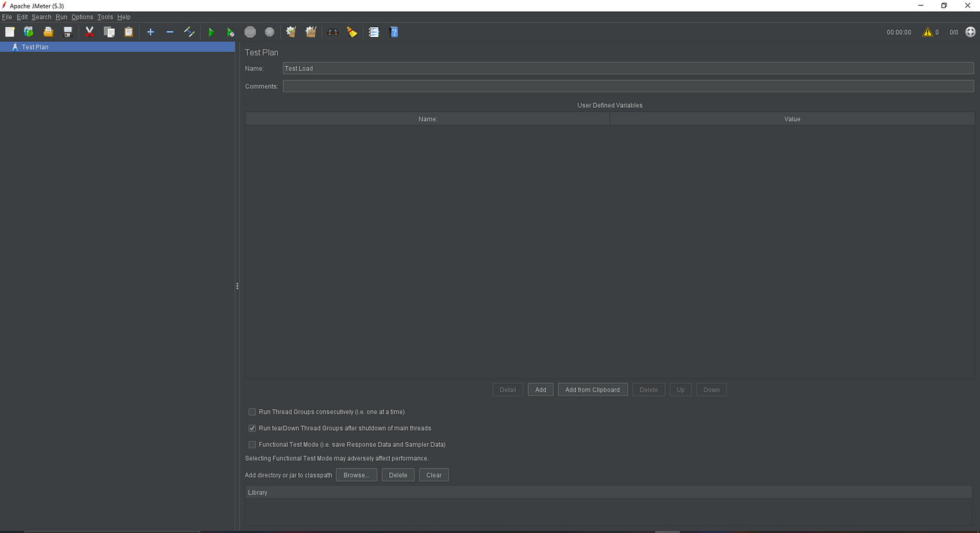Click the Stop test icon
The image size is (980, 533).
point(250,32)
